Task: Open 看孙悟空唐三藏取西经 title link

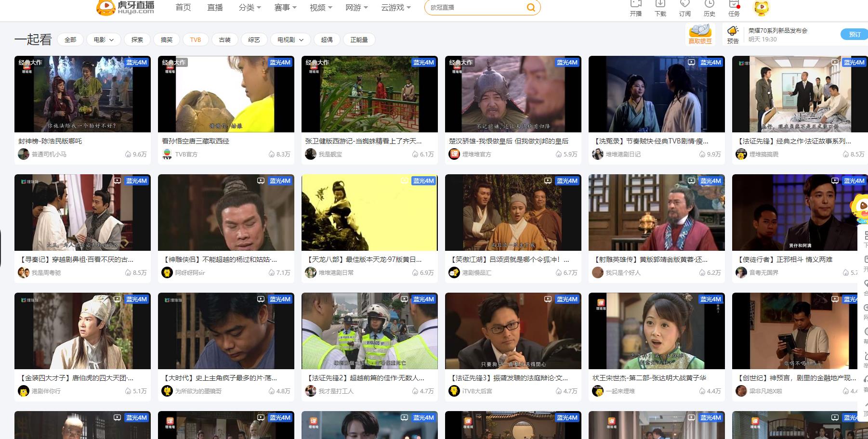Action: tap(196, 141)
